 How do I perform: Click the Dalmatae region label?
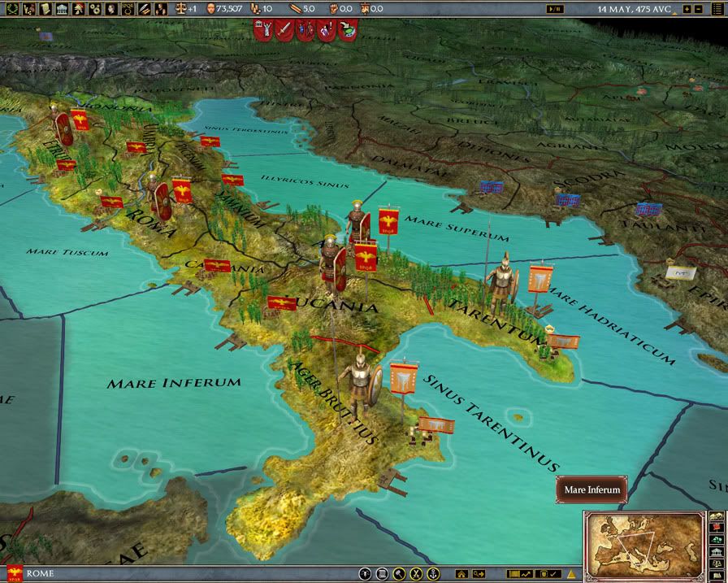tap(409, 167)
